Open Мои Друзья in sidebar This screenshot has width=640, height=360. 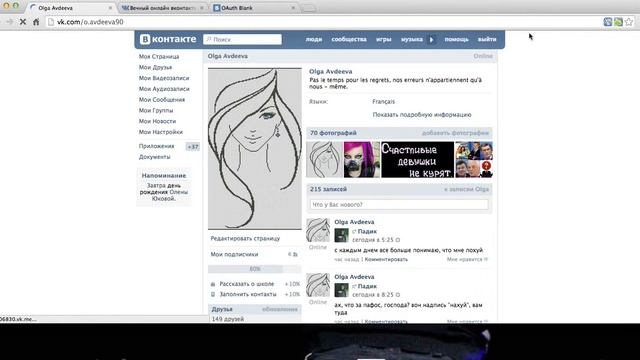(155, 67)
